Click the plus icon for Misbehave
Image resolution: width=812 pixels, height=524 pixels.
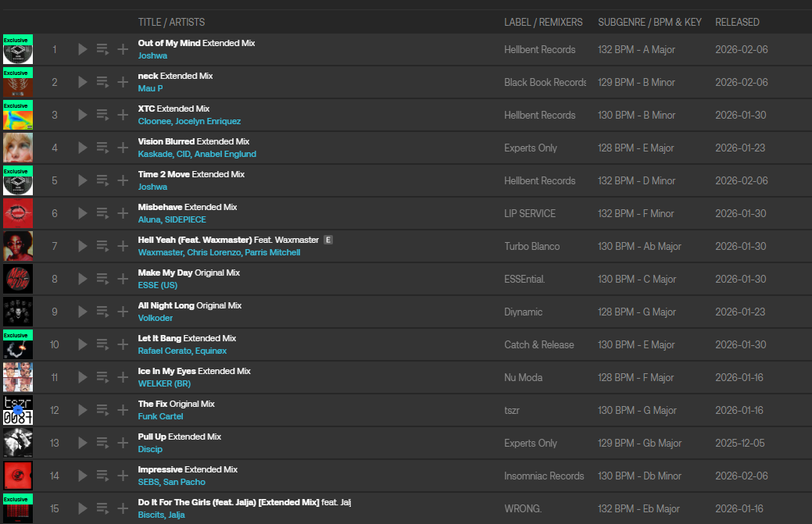(x=123, y=213)
